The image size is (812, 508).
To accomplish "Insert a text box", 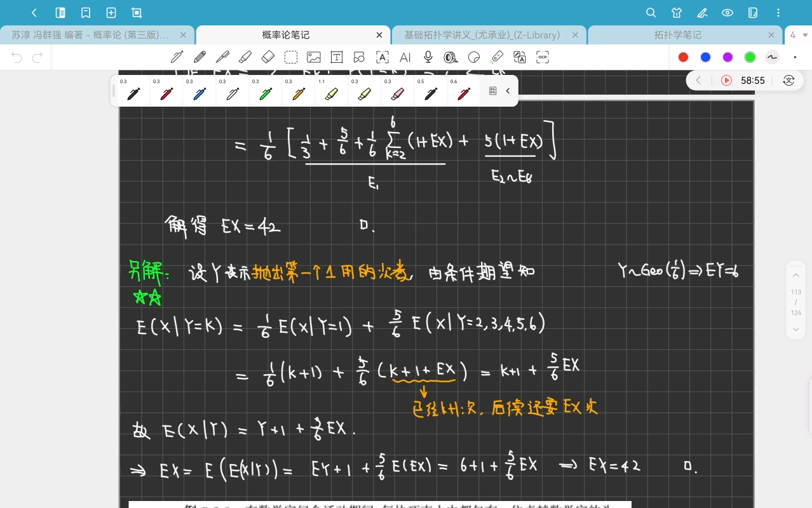I will point(337,57).
